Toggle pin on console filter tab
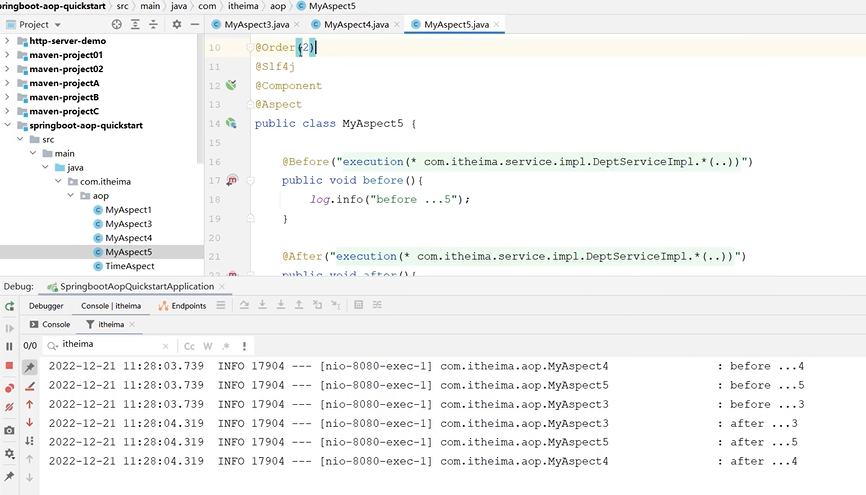Image resolution: width=866 pixels, height=495 pixels. (x=29, y=367)
